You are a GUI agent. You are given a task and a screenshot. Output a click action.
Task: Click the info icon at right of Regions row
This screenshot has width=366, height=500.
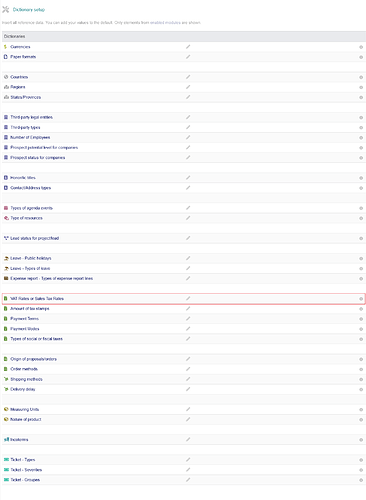point(361,87)
